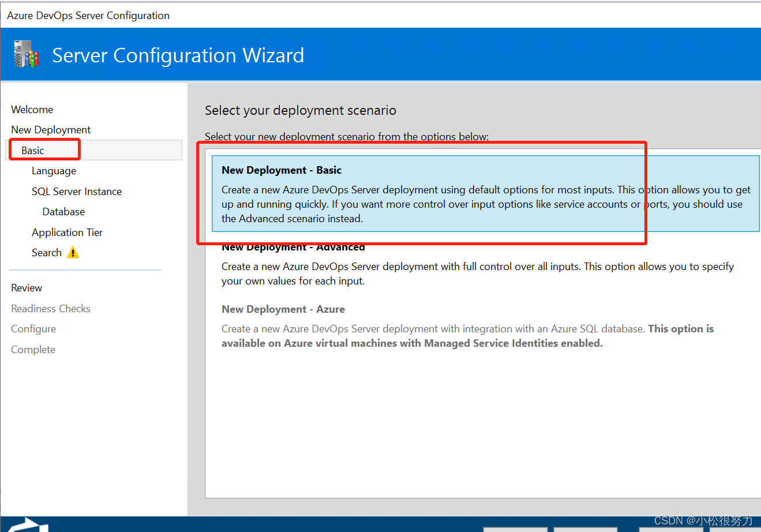Select the Basic step in sidebar
The width and height of the screenshot is (761, 532).
click(94, 150)
